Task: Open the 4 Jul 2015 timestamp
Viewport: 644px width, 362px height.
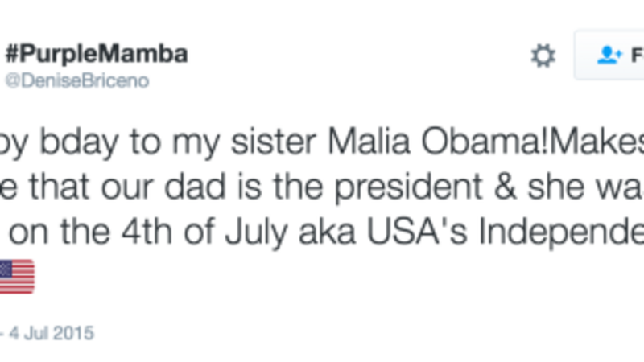Action: click(x=55, y=332)
